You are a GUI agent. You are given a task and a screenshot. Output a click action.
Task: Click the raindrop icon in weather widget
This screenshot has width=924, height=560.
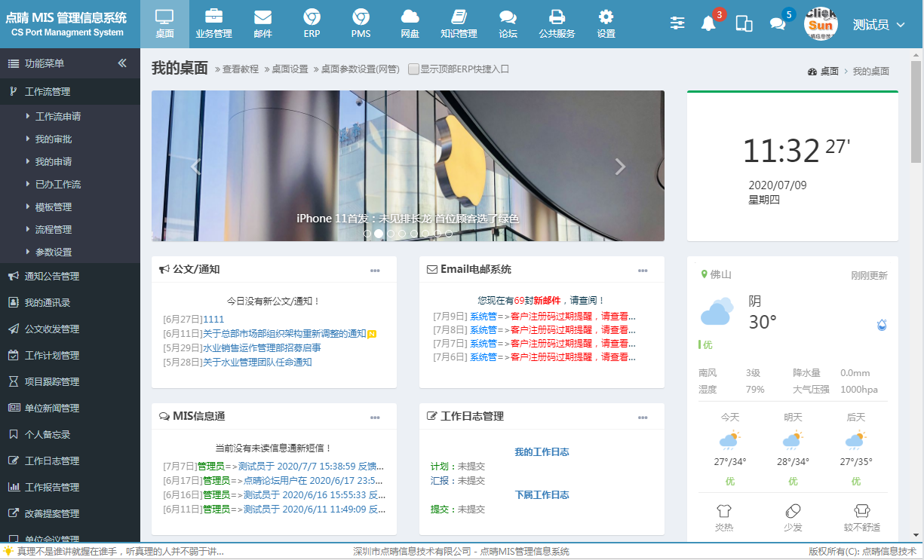click(x=882, y=325)
